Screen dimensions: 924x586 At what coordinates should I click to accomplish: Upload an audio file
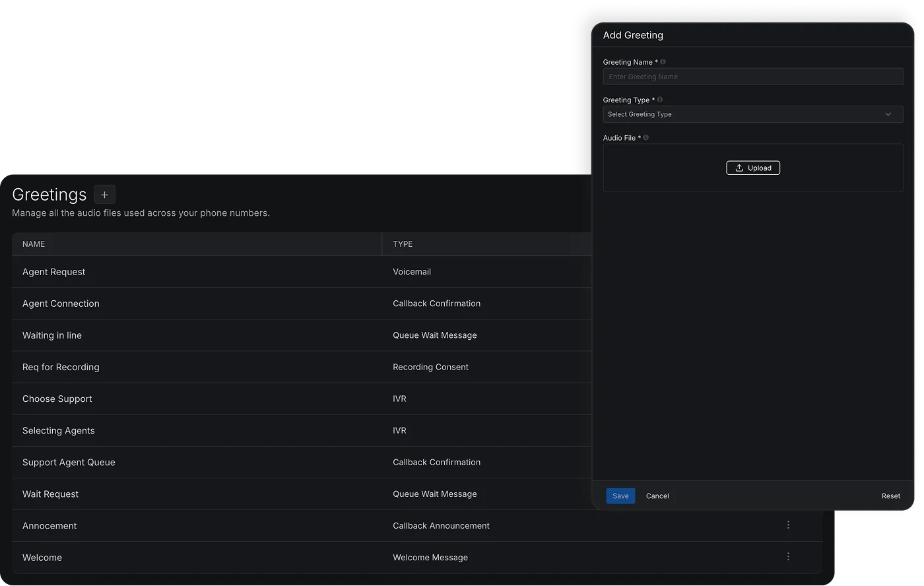point(753,168)
